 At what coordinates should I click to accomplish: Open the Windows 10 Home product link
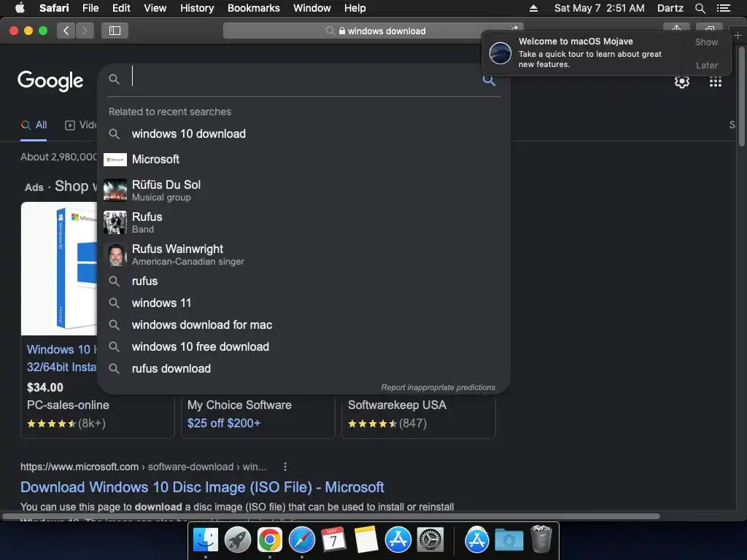62,358
